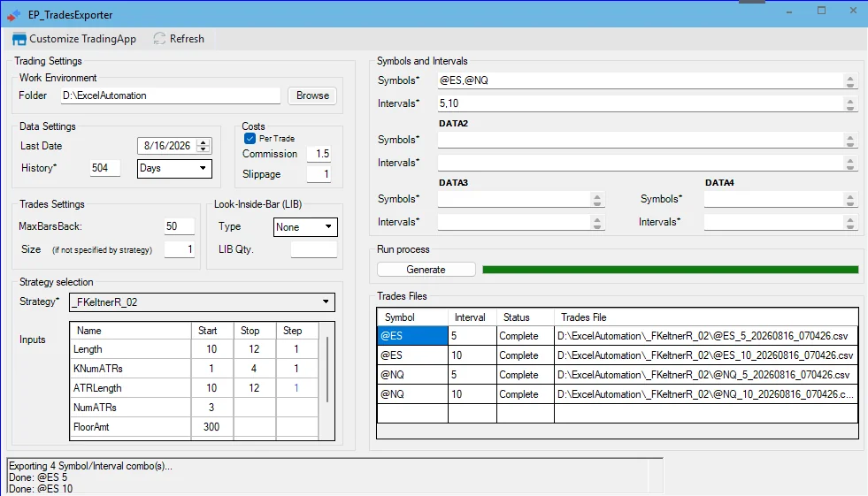Screen dimensions: 868x496
Task: Select the highlighted @ES interval 5 symbol cell
Action: click(x=412, y=336)
